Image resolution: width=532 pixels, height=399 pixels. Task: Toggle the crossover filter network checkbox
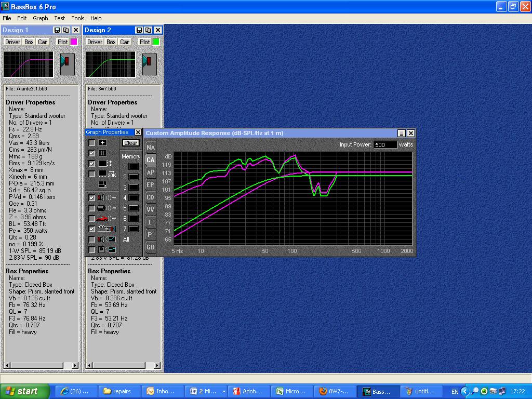[91, 229]
